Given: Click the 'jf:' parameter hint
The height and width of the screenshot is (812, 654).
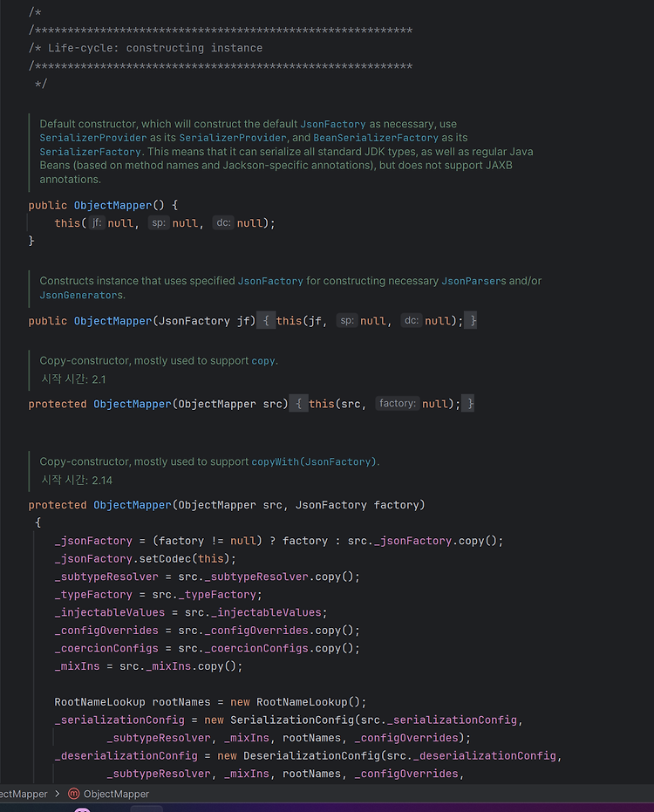Looking at the screenshot, I should [96, 222].
